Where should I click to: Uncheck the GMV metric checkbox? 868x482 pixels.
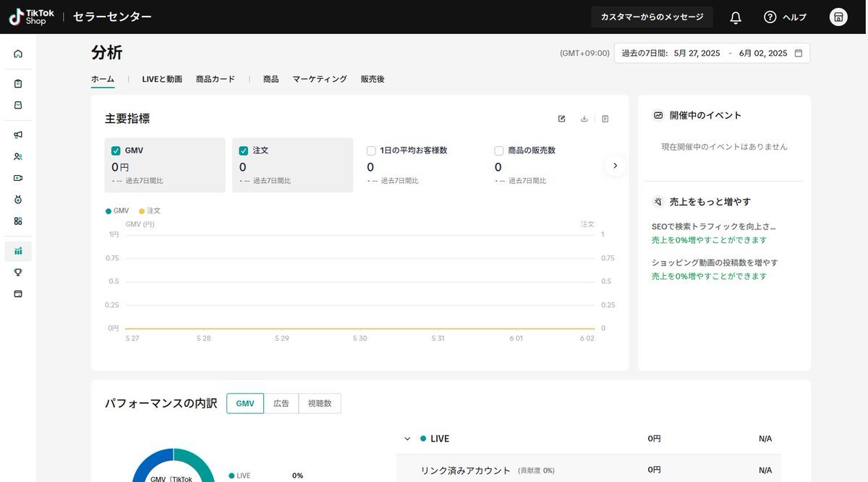(x=116, y=151)
